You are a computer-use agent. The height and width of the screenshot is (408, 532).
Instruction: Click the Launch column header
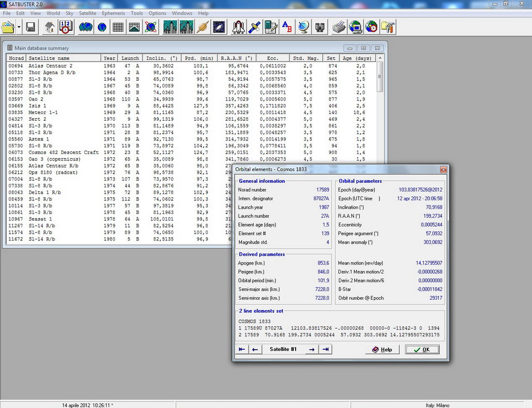point(130,58)
